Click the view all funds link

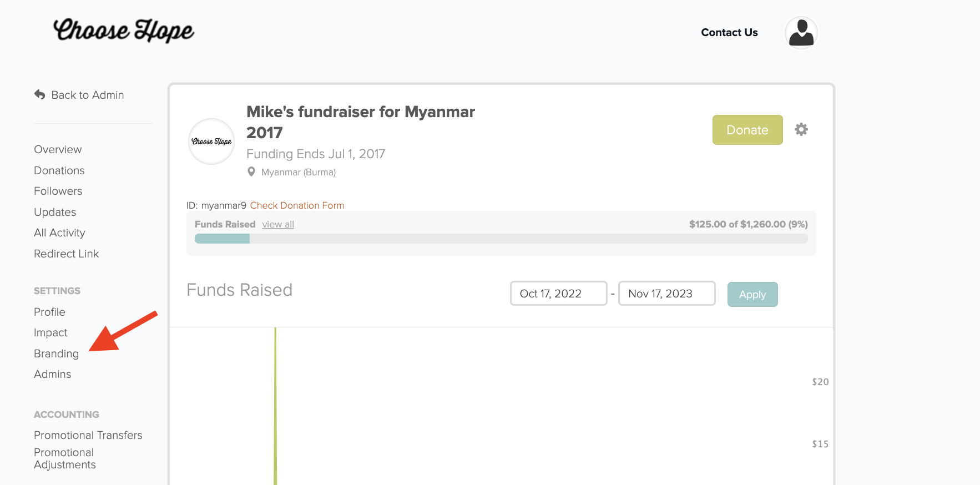pos(278,224)
